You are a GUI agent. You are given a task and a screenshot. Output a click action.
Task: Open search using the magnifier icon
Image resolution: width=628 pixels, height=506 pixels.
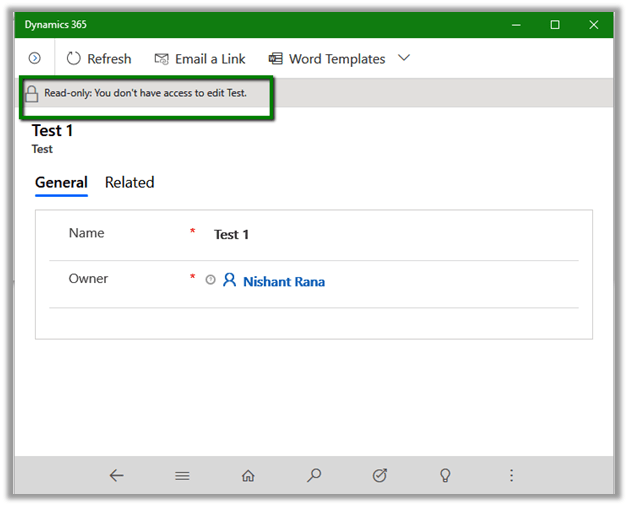[x=314, y=476]
